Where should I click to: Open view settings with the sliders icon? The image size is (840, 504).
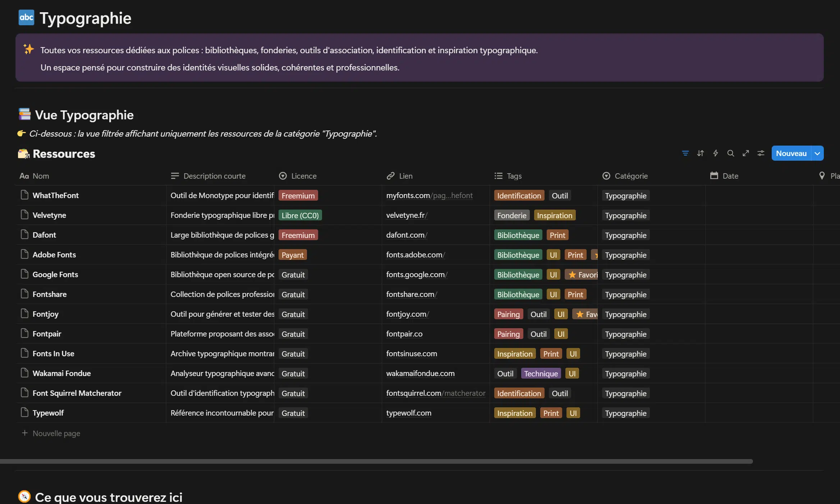[x=761, y=153]
